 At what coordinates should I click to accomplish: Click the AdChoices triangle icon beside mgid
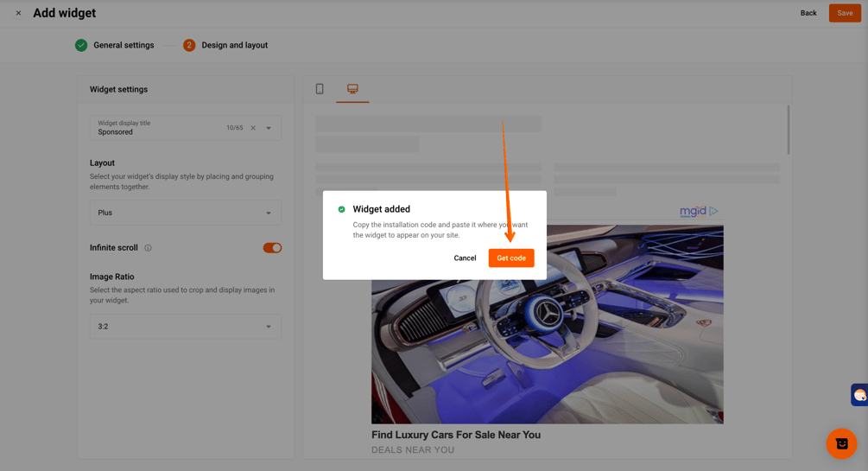(713, 211)
